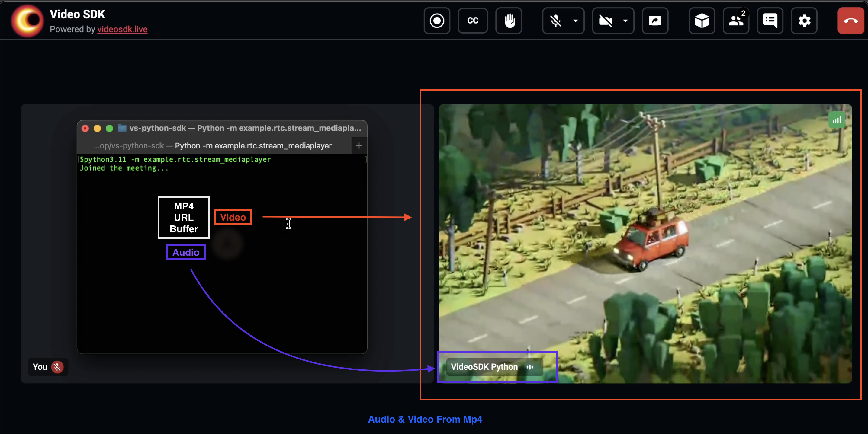Click the python3.11 command line text
This screenshot has height=434, width=868.
pos(175,159)
